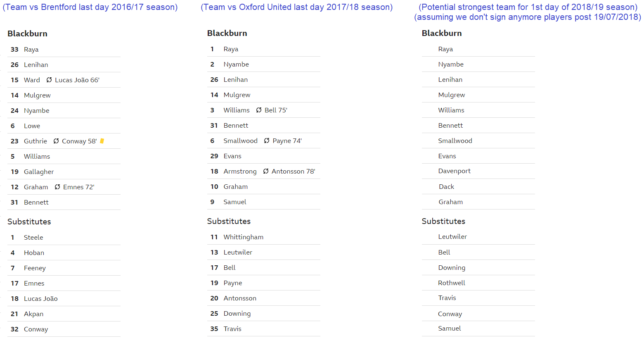Click the Substitutes heading under the 2016/17 team

(29, 222)
